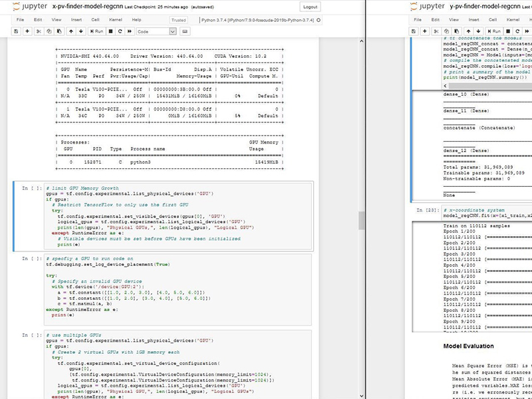This screenshot has width=532, height=399.
Task: Run the selected cell in x-pv-finder notebook
Action: click(96, 31)
